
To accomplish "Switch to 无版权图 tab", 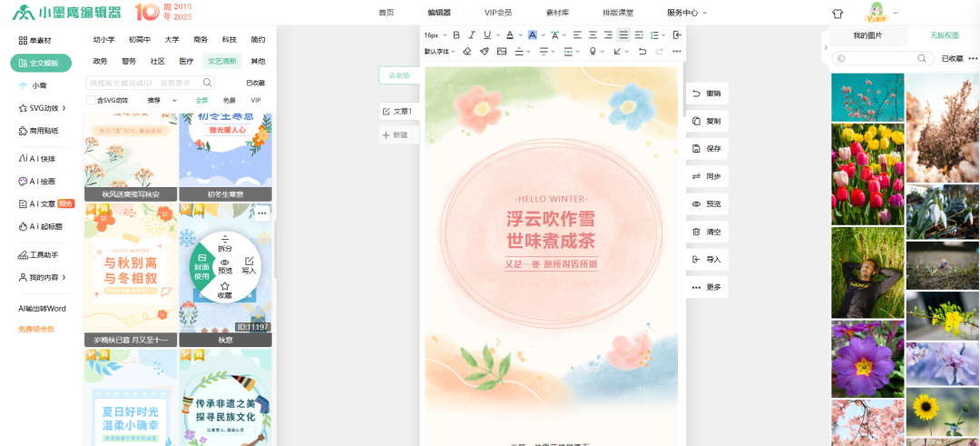I will (944, 35).
